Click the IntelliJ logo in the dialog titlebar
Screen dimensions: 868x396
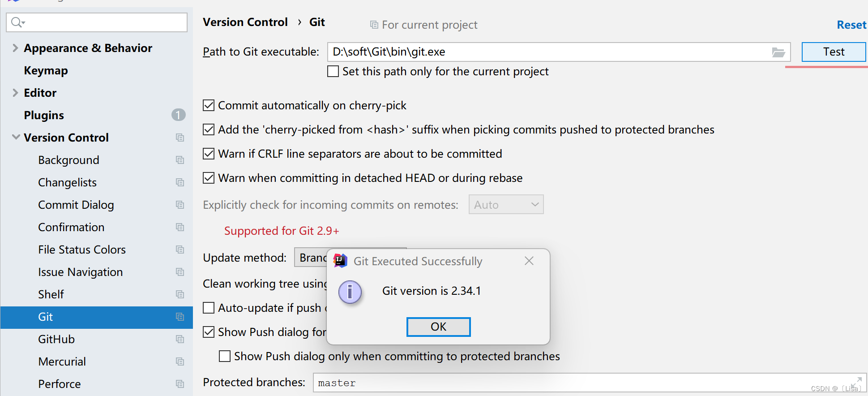[339, 261]
